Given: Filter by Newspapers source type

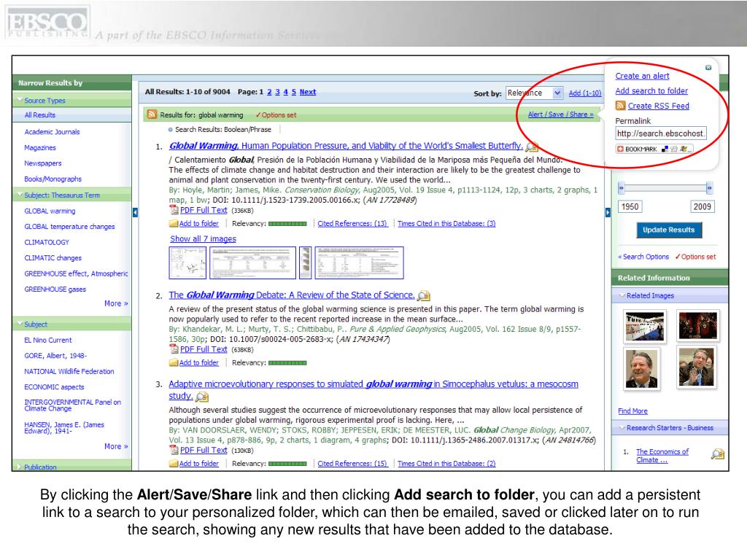Looking at the screenshot, I should [43, 163].
